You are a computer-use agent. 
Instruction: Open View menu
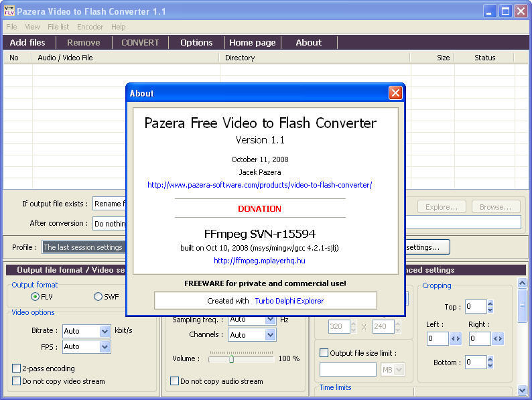click(32, 27)
